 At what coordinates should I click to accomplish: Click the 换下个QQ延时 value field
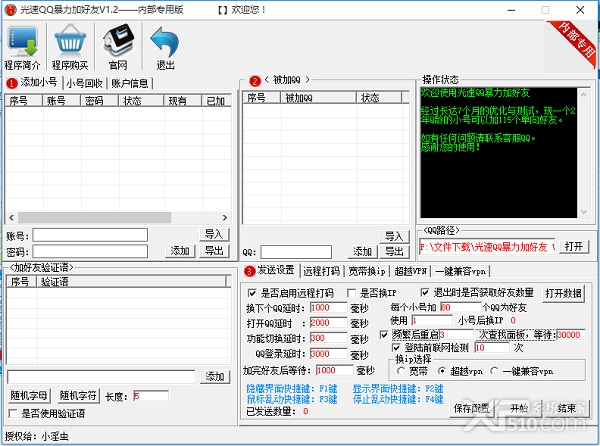(x=328, y=308)
